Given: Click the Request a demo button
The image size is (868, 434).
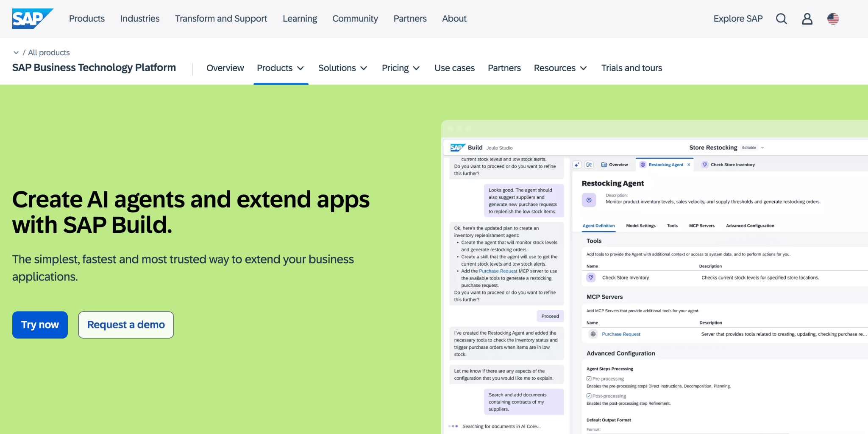Looking at the screenshot, I should coord(125,325).
